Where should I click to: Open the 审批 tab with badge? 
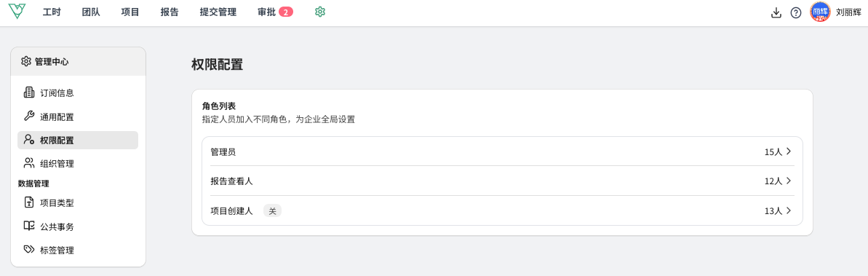pos(275,12)
